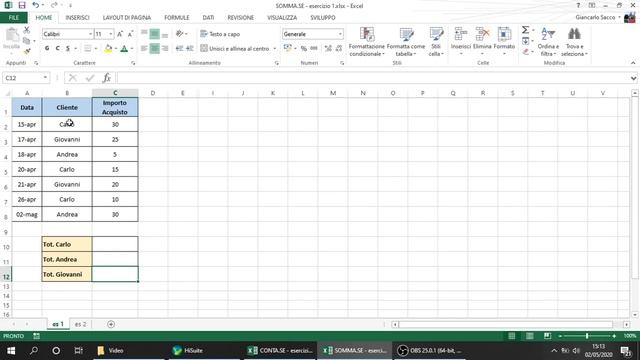640x360 pixels.
Task: Open Trova e seleziona menu
Action: [x=574, y=42]
